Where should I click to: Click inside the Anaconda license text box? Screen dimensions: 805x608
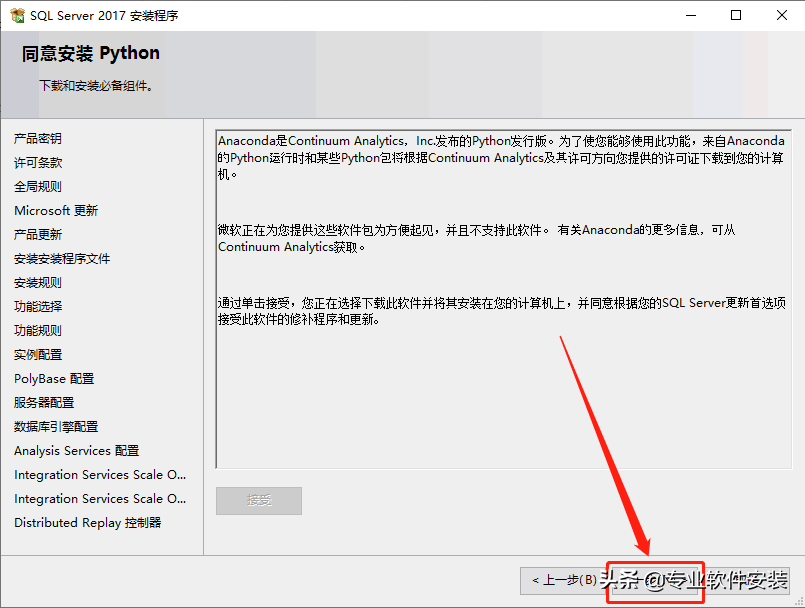(500, 400)
